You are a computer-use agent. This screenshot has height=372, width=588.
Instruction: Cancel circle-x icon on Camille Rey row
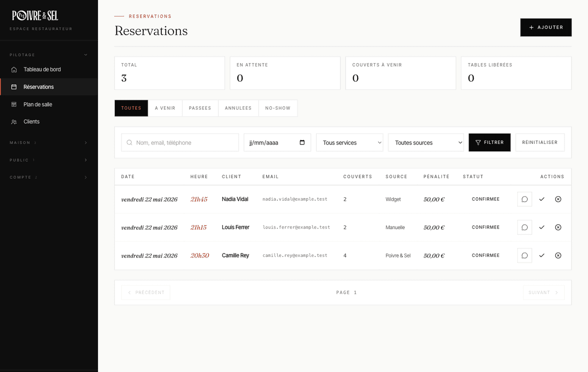(558, 256)
